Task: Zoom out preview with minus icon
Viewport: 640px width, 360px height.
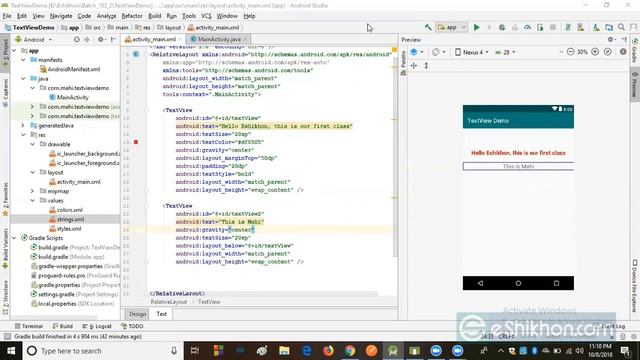Action: click(570, 52)
